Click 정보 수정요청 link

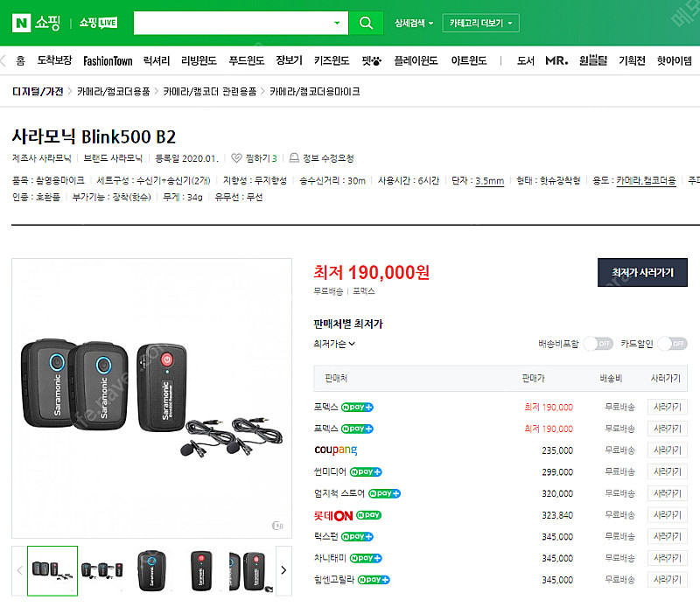(328, 158)
